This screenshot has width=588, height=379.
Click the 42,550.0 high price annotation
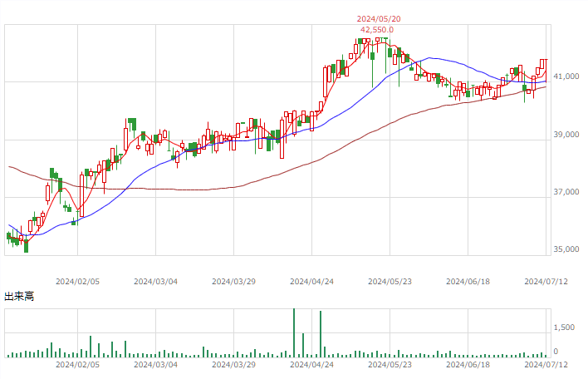coord(377,30)
